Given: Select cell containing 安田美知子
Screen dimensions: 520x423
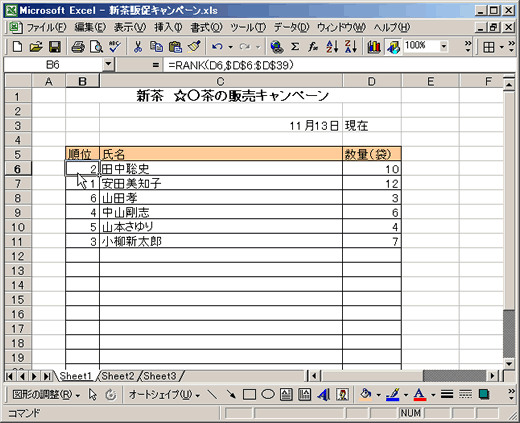Looking at the screenshot, I should 221,183.
